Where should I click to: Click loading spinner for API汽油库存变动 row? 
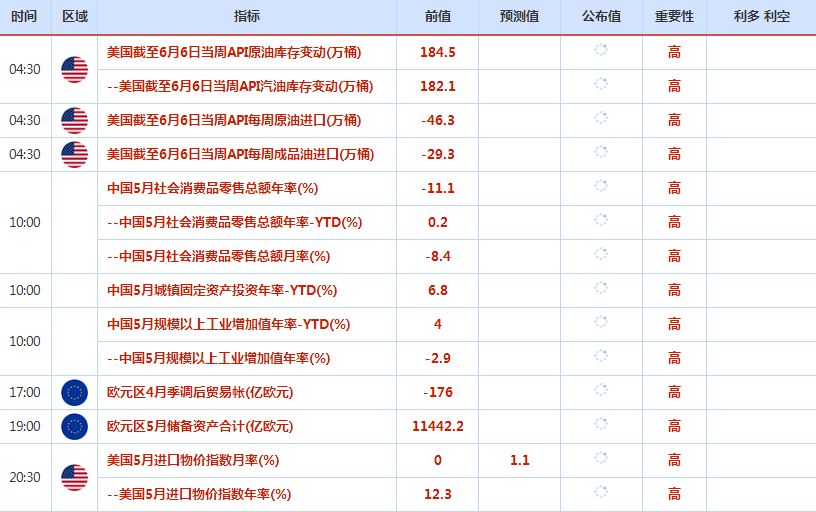601,84
